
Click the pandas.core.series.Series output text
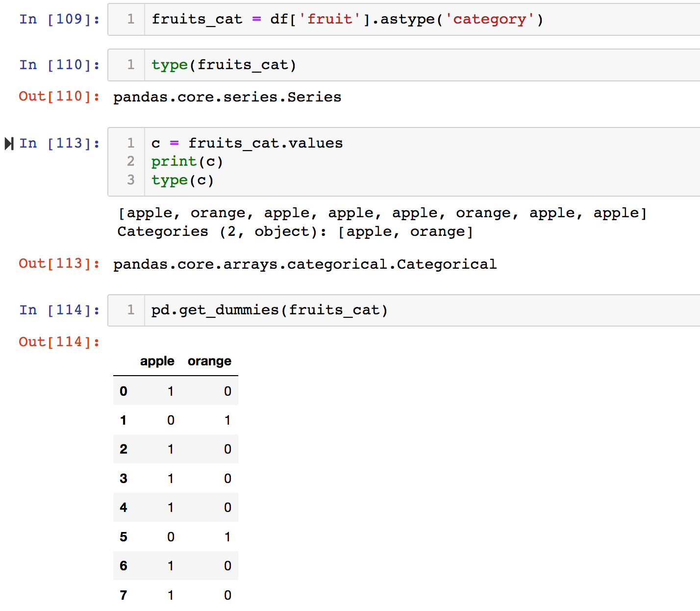[x=227, y=97]
